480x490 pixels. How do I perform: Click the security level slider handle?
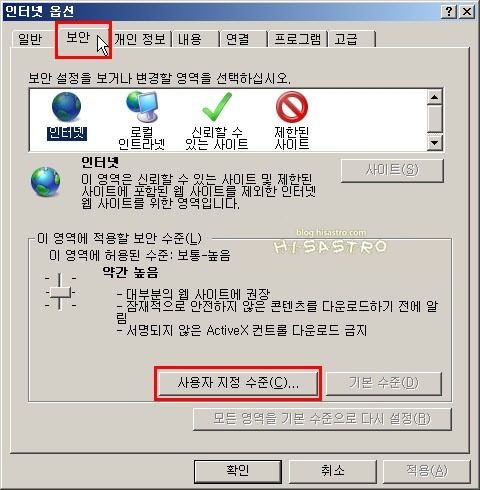click(x=60, y=292)
